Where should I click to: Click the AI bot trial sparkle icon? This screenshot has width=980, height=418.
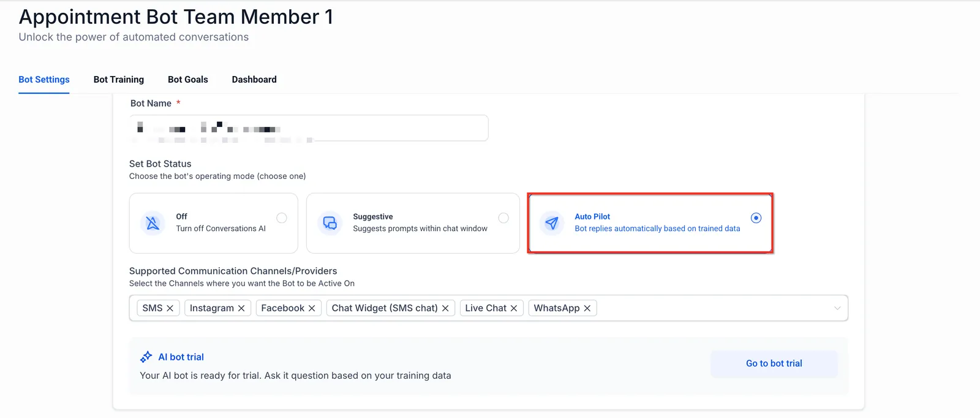146,357
